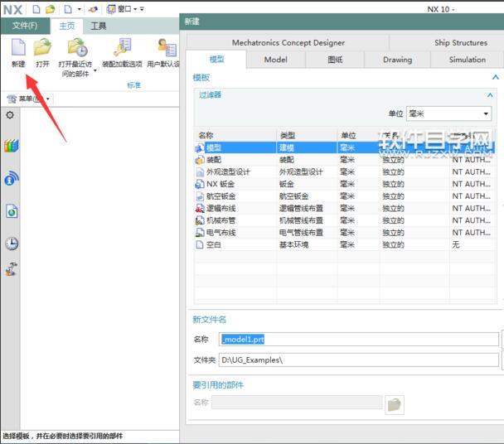Expand the 窗口 dropdown arrow
Image resolution: width=504 pixels, height=444 pixels.
135,9
